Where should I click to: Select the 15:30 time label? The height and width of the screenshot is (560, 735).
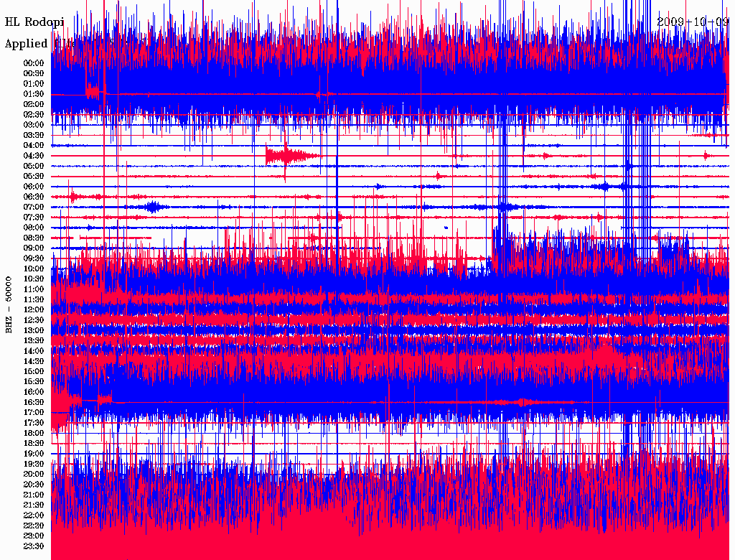point(34,382)
